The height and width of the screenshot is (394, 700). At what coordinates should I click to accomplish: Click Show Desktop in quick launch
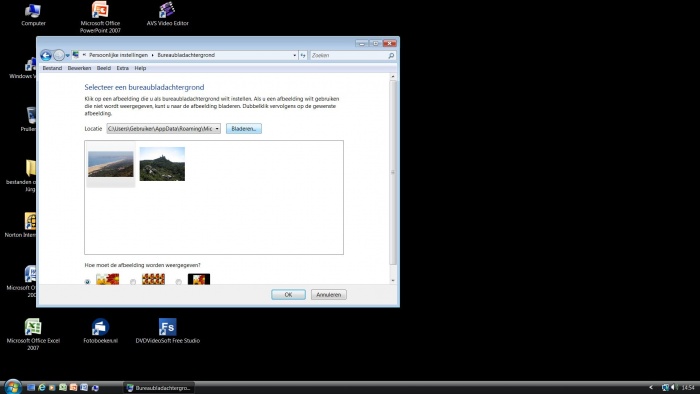[31, 388]
